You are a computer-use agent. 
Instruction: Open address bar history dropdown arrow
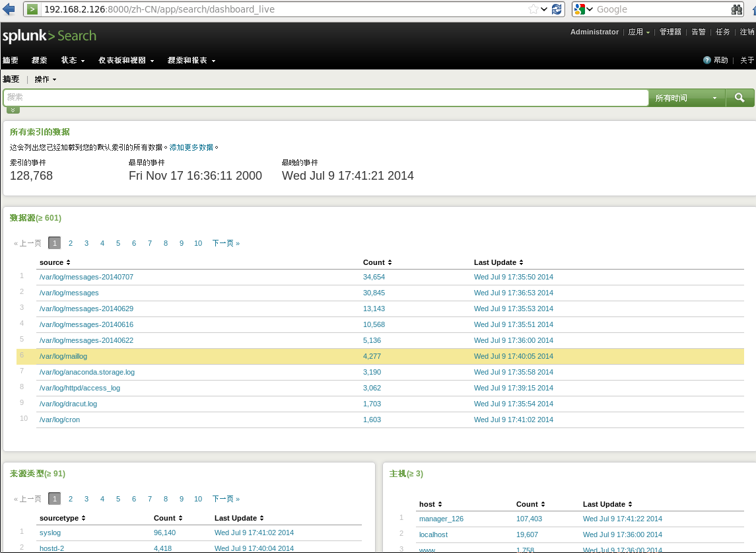[544, 9]
